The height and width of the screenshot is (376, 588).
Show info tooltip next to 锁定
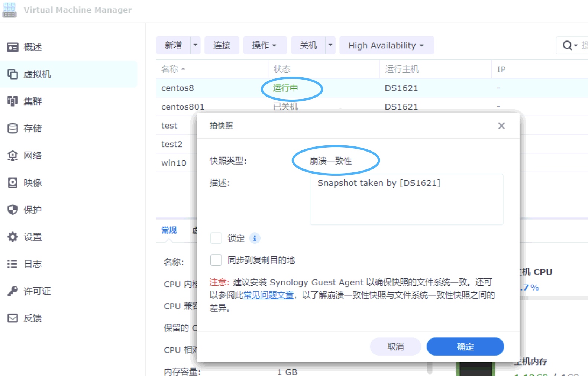[255, 238]
